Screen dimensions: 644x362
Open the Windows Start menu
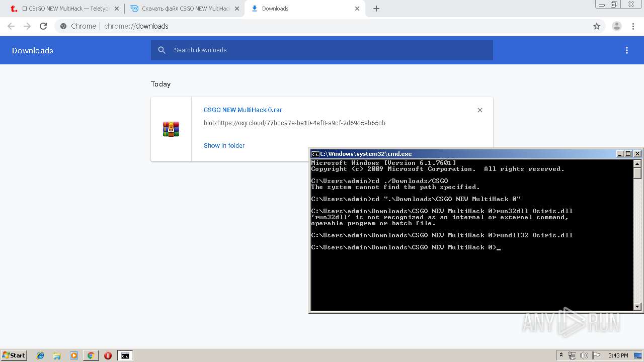click(x=14, y=355)
